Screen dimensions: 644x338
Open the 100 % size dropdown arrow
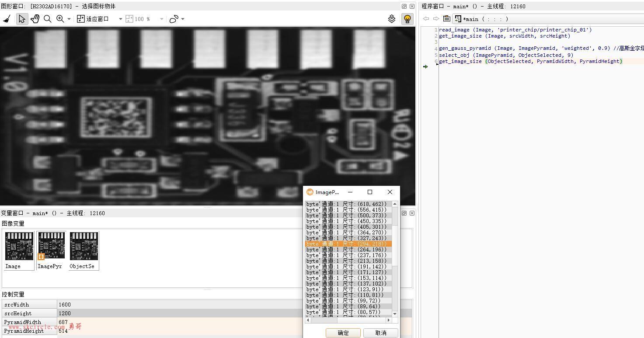coord(161,19)
